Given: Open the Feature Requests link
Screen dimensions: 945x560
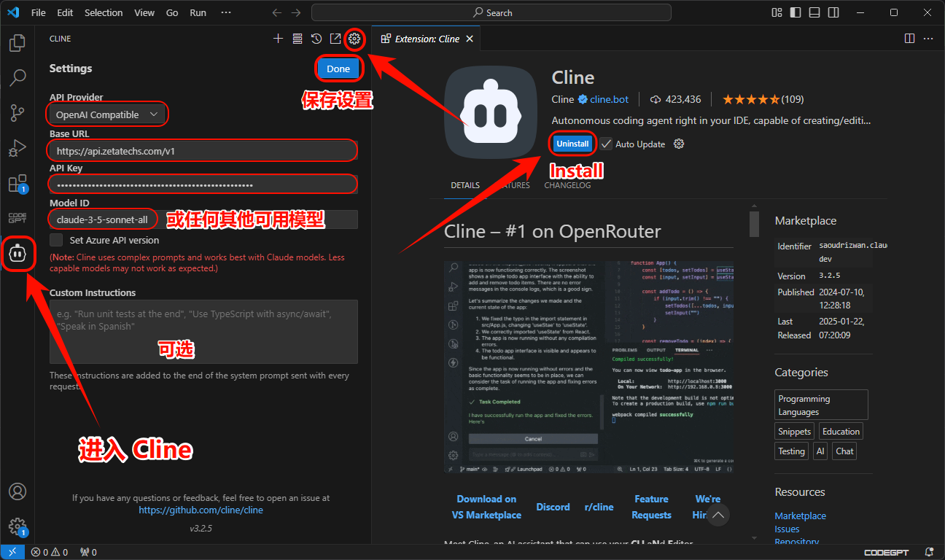Looking at the screenshot, I should click(x=651, y=507).
